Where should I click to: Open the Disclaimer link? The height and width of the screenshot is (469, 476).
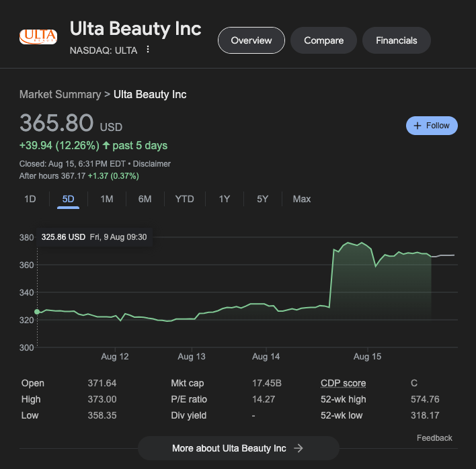pyautogui.click(x=151, y=164)
